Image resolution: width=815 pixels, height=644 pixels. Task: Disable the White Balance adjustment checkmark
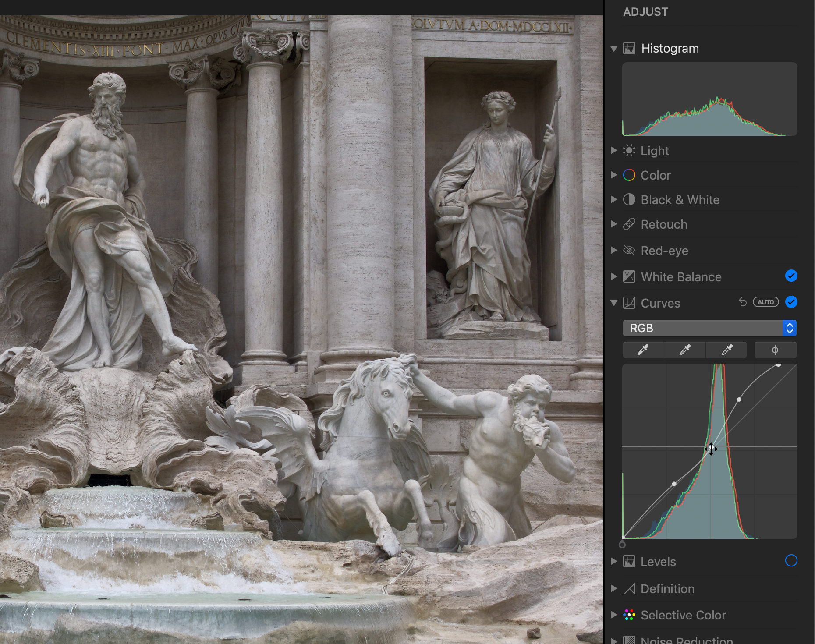[x=791, y=276]
